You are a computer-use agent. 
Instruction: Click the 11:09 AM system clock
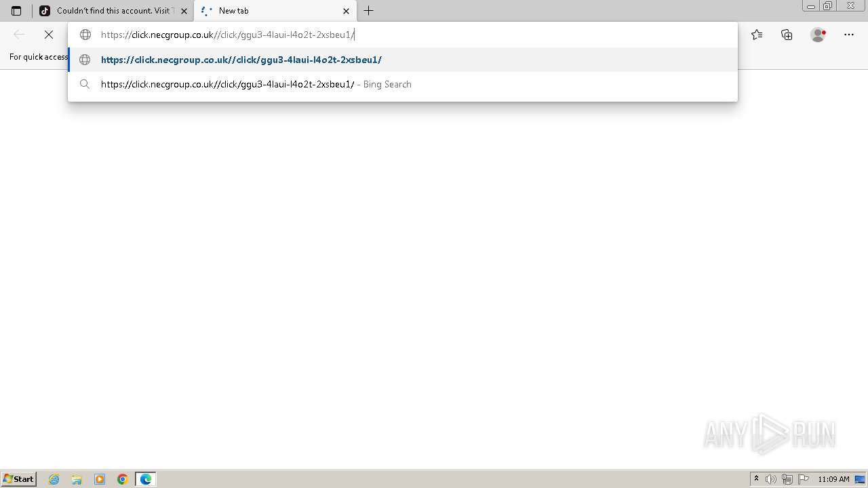[833, 479]
